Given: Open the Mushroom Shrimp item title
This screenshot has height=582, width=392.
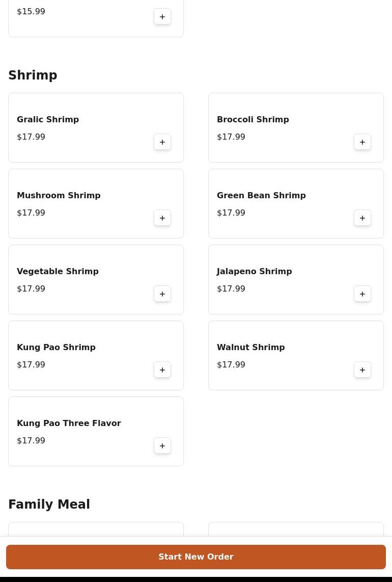Looking at the screenshot, I should [59, 195].
